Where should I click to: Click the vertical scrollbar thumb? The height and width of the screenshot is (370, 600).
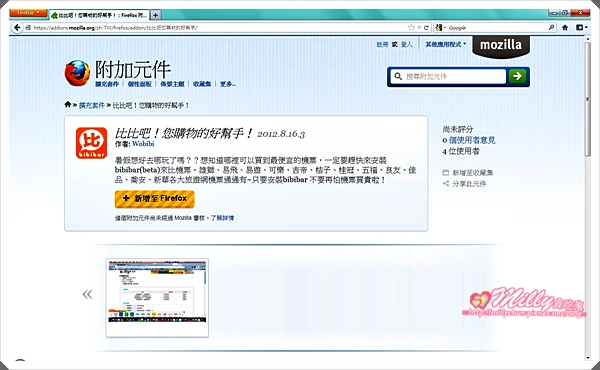click(588, 98)
